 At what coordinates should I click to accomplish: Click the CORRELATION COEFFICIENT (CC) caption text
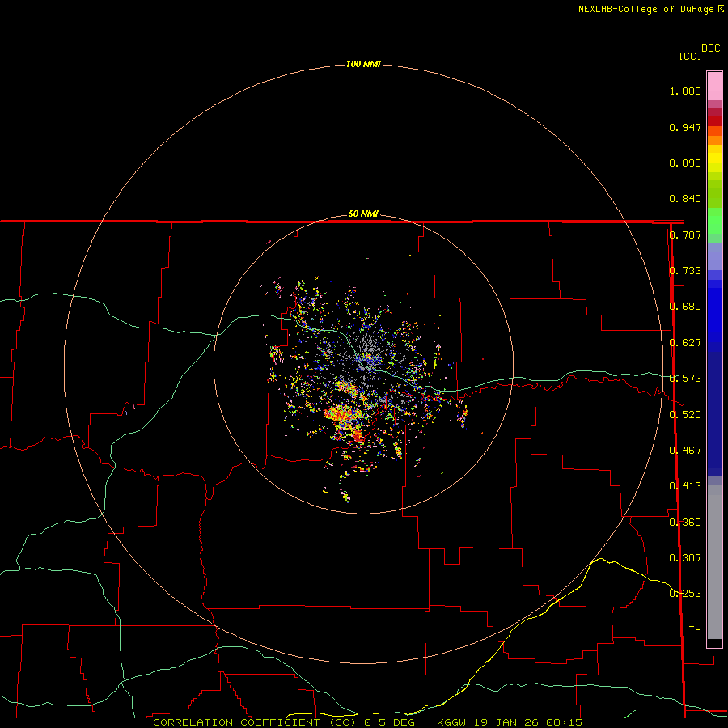coord(255,722)
